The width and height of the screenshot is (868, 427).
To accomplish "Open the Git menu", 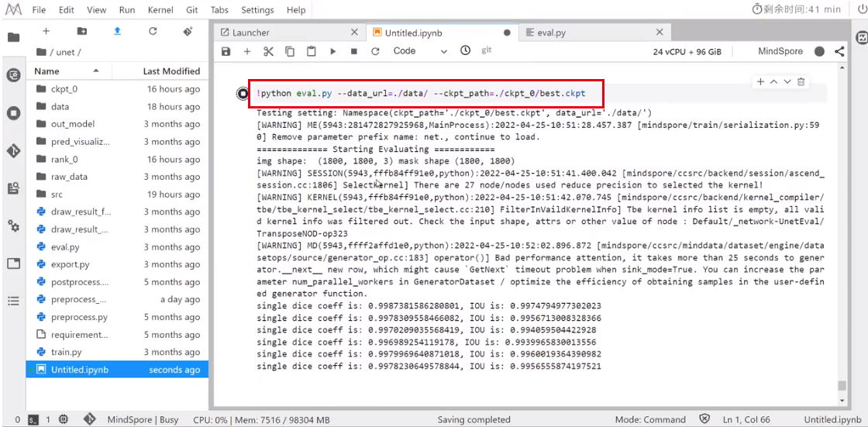I will pyautogui.click(x=193, y=10).
